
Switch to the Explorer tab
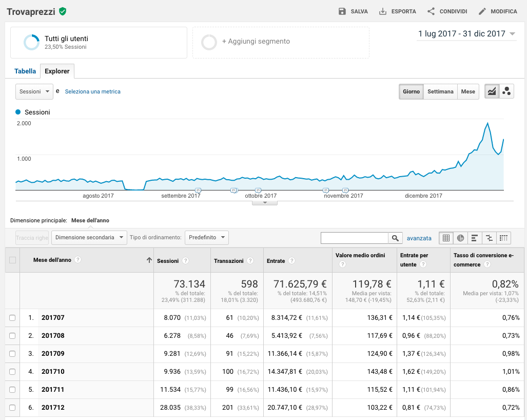57,71
